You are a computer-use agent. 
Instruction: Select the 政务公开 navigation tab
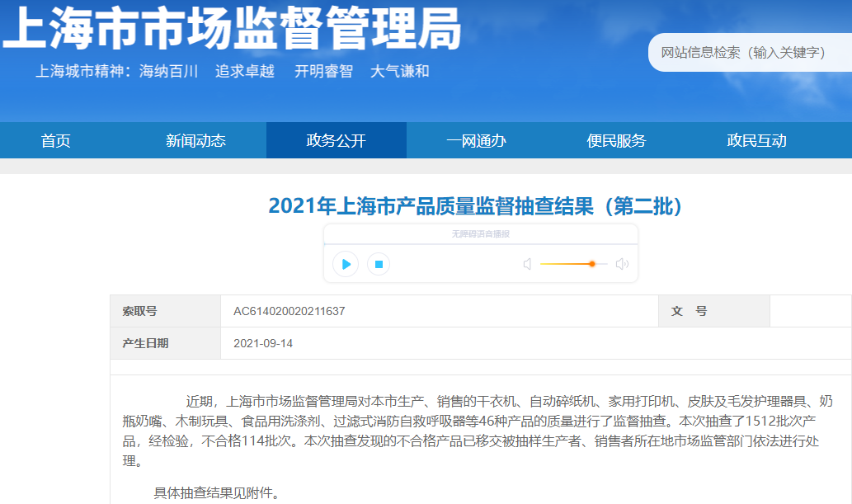tap(336, 141)
